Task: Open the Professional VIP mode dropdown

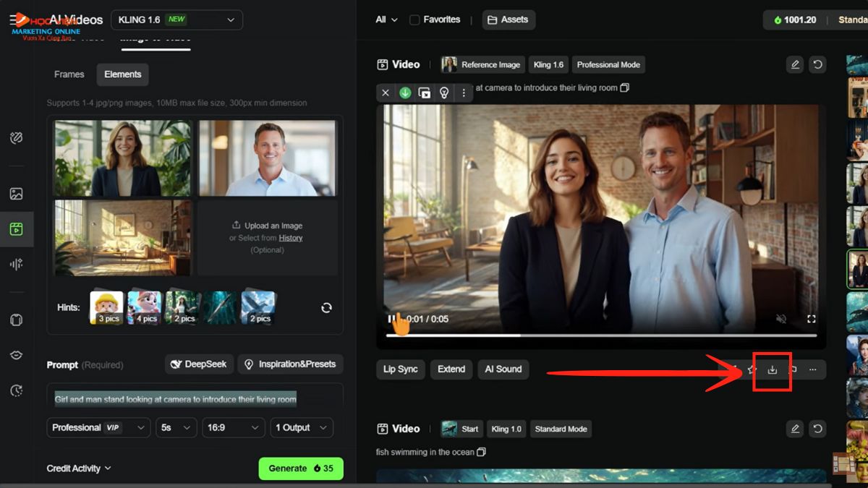Action: point(98,427)
